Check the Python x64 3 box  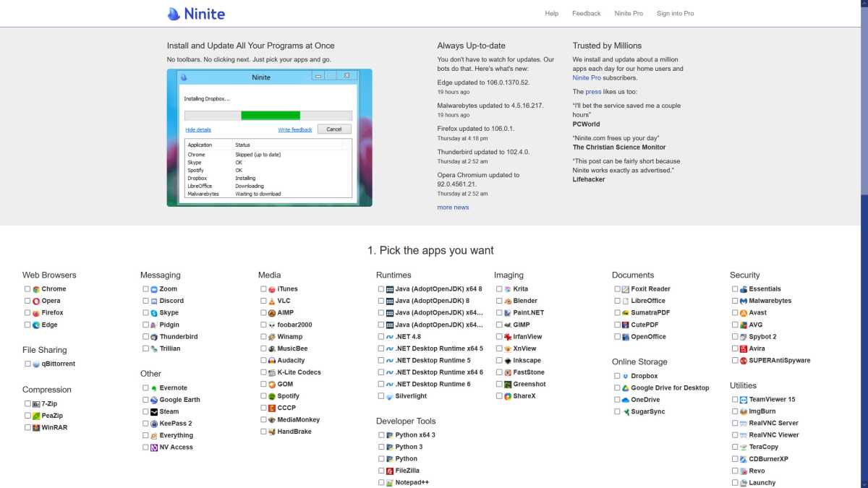[x=381, y=435]
